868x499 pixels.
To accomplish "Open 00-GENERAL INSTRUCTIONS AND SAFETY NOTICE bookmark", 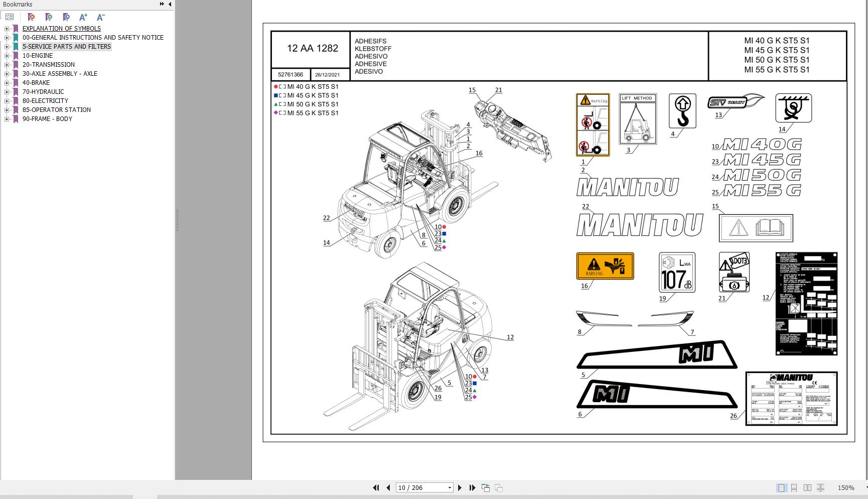I will [x=93, y=38].
